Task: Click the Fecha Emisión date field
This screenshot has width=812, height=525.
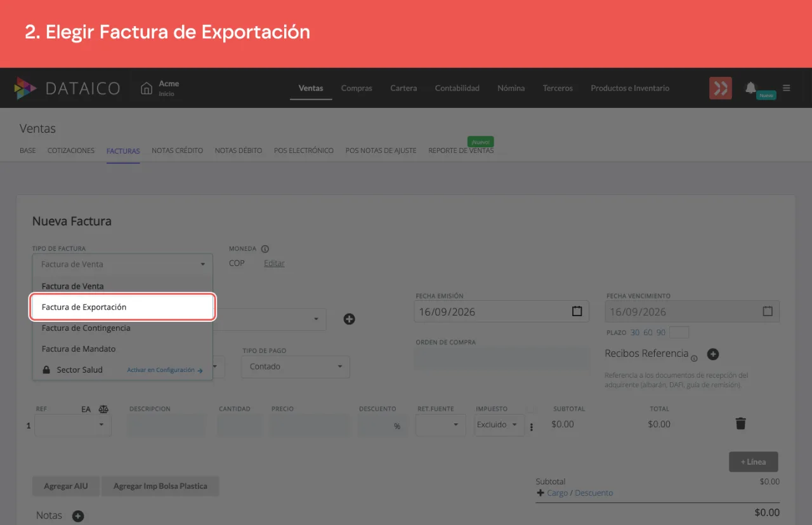Action: (502, 312)
